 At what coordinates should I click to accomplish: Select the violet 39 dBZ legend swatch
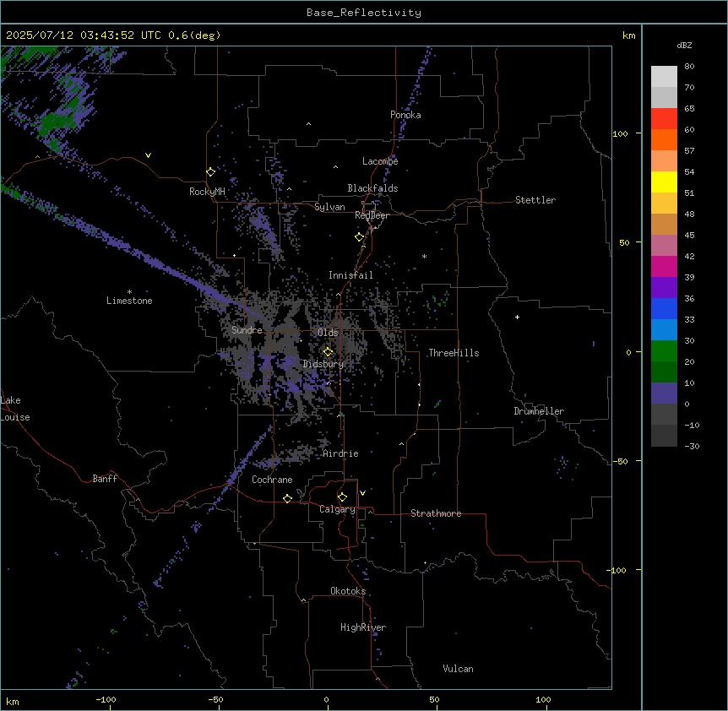tap(664, 288)
